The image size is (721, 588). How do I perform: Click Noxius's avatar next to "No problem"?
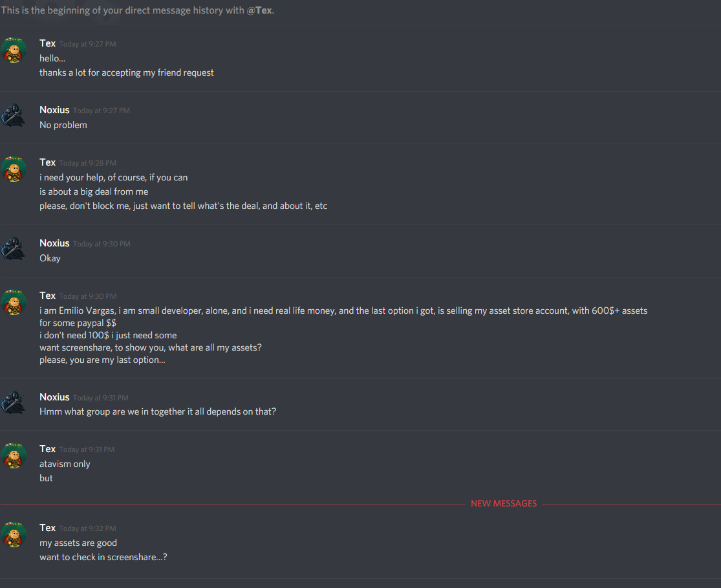[x=14, y=116]
